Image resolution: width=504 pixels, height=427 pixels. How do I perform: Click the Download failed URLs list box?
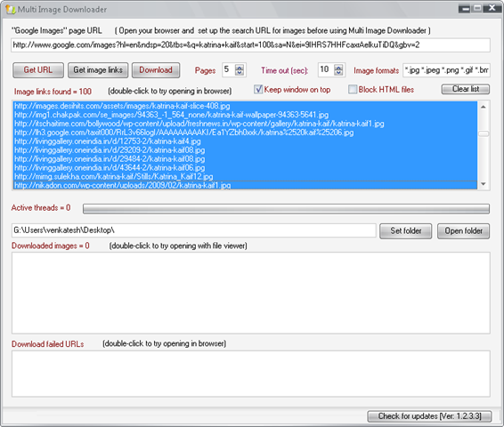(x=251, y=374)
